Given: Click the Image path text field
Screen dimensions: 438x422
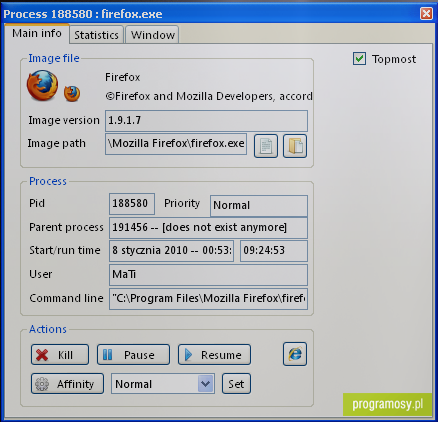Looking at the screenshot, I should 176,144.
